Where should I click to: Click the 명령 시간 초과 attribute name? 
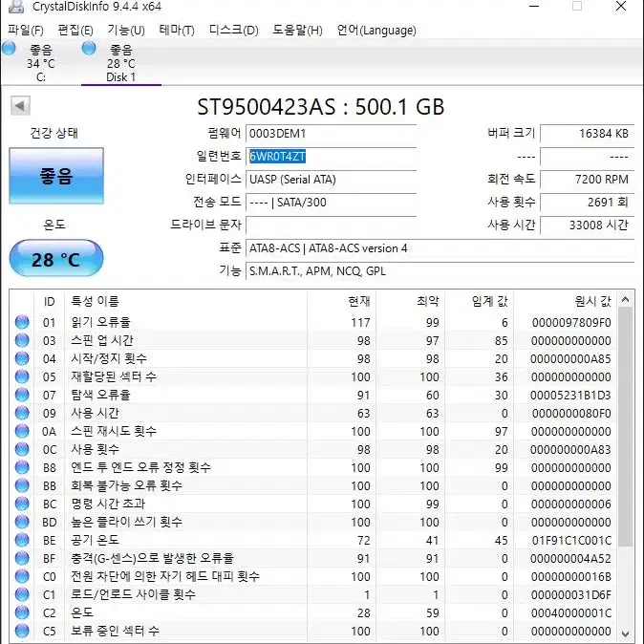pos(108,504)
